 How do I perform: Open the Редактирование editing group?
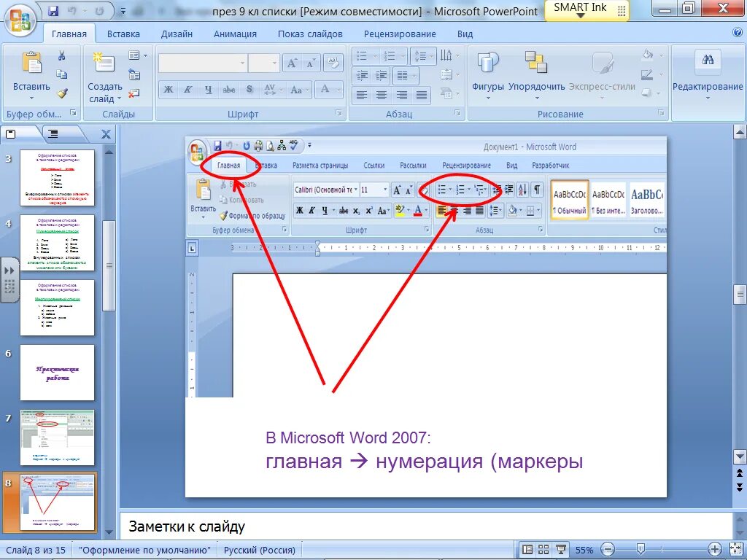tap(708, 74)
